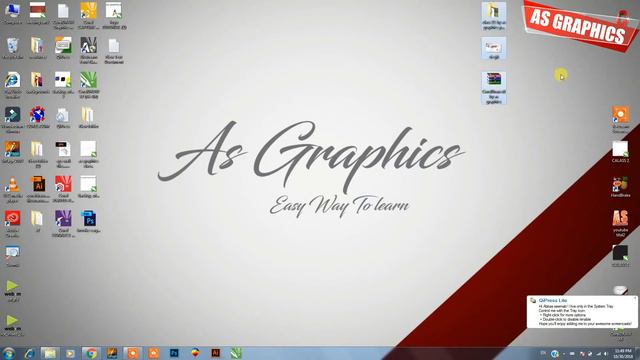Open the volume control in system tray

606,354
